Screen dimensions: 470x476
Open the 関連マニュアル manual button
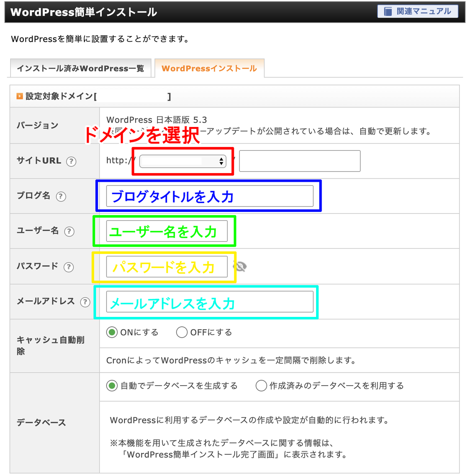(418, 11)
